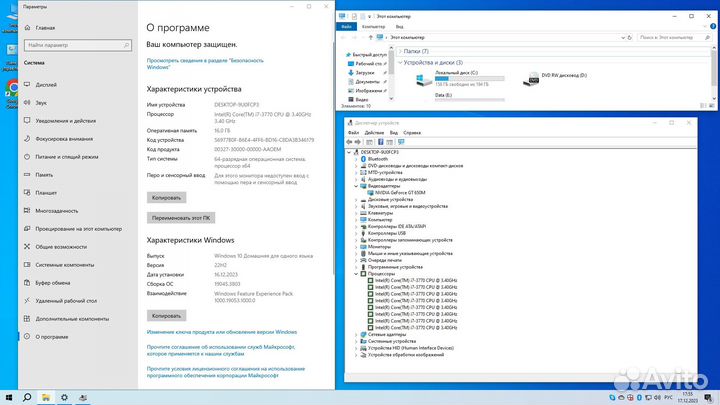This screenshot has height=405, width=720.
Task: Collapse DESKTOP-9U0FCP3 root node
Action: click(x=349, y=152)
